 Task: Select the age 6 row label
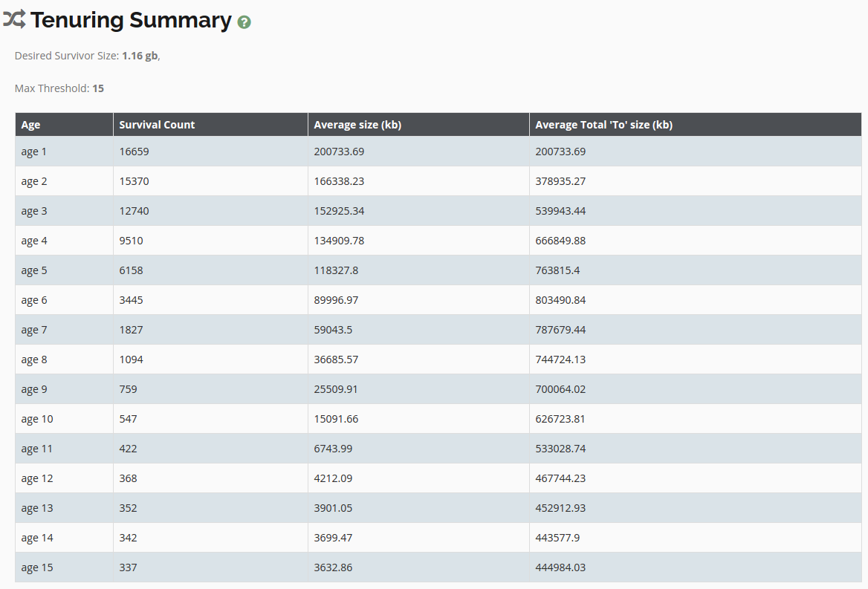33,300
